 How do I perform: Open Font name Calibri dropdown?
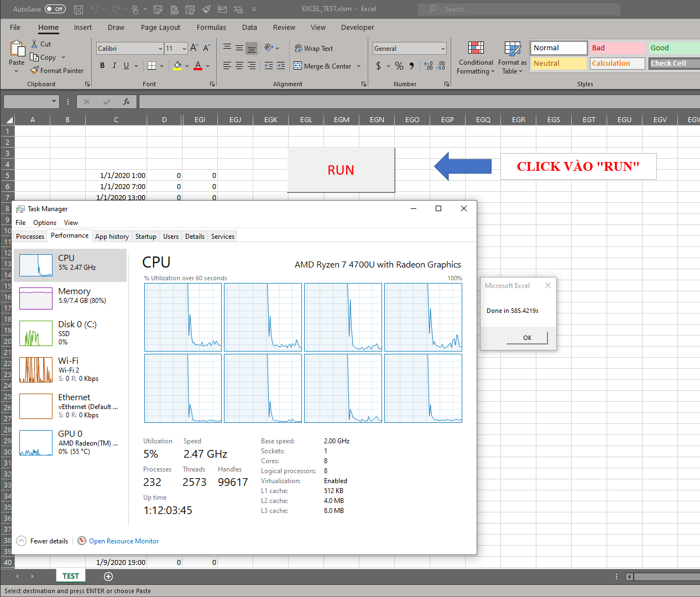160,49
